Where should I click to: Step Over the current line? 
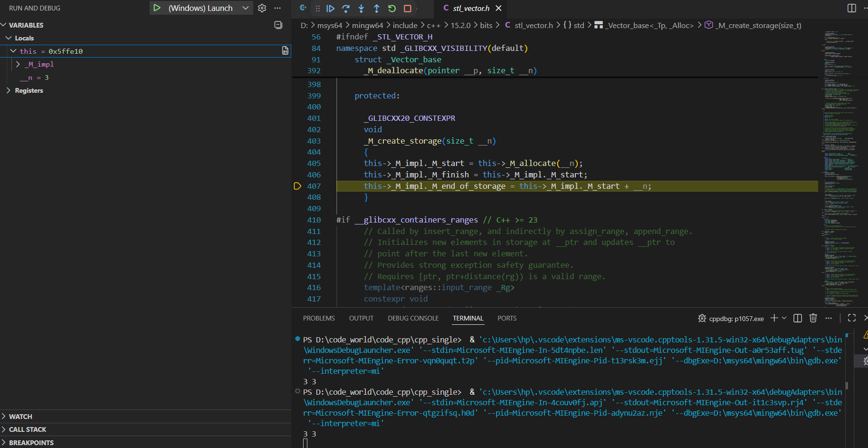tap(346, 9)
